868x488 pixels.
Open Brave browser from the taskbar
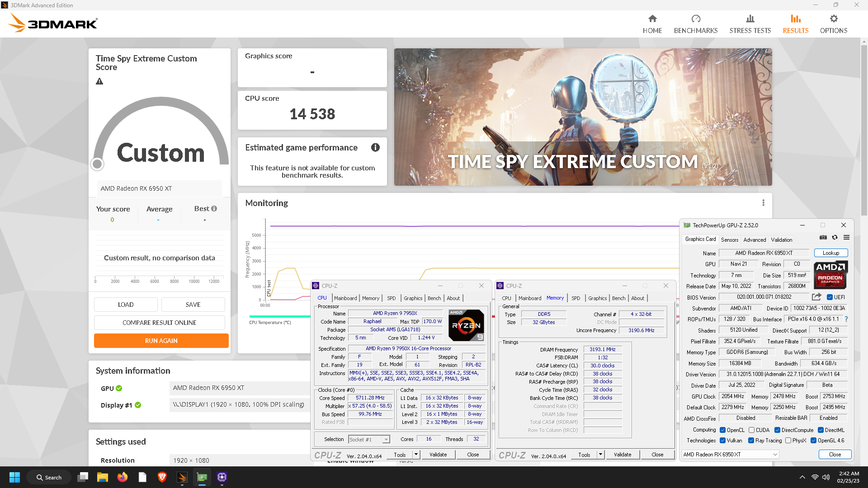[x=162, y=477]
